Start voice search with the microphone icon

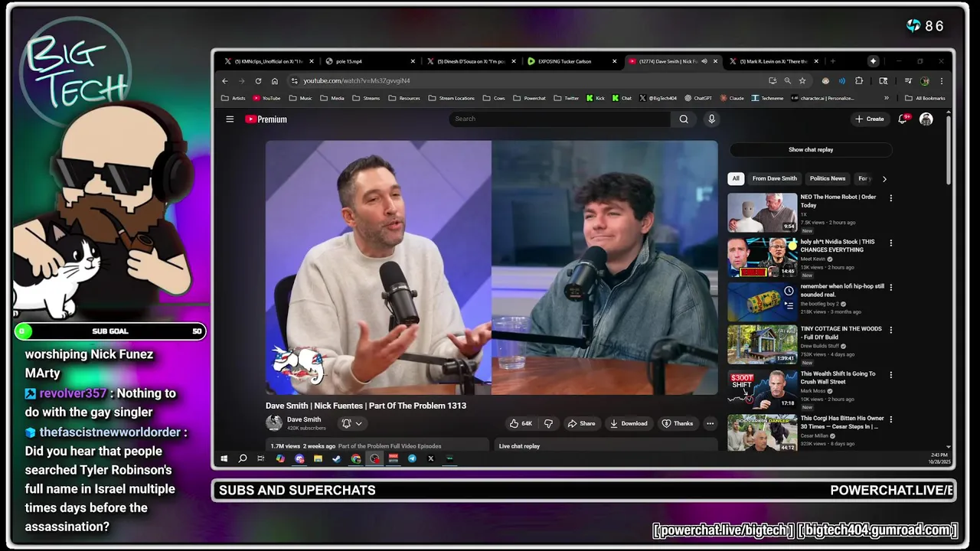(711, 119)
